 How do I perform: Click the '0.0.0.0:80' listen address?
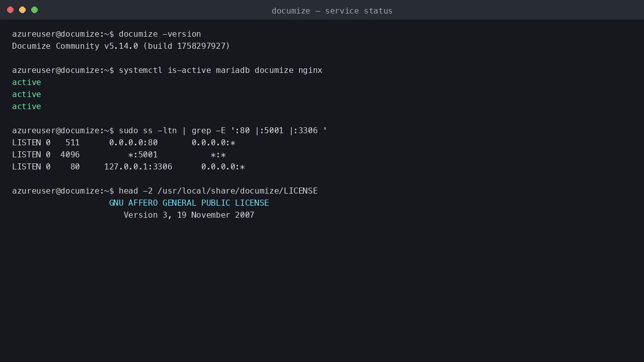[x=133, y=143]
